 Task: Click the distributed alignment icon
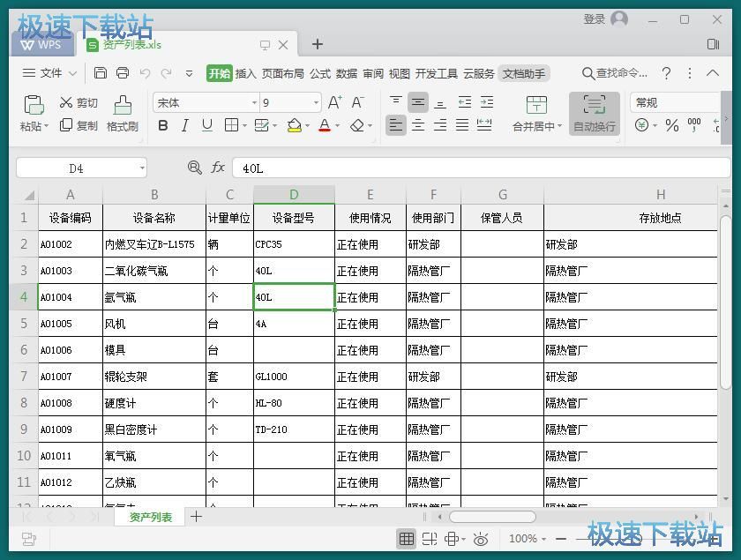tap(484, 125)
